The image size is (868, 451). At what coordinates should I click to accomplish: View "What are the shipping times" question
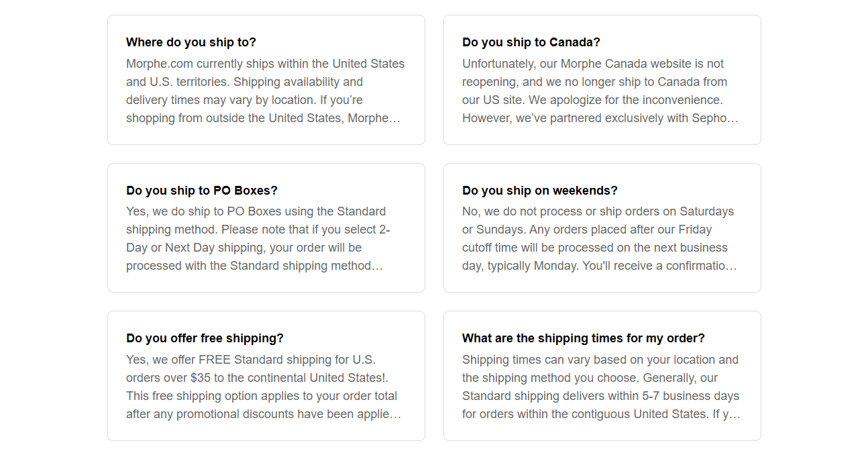click(583, 338)
